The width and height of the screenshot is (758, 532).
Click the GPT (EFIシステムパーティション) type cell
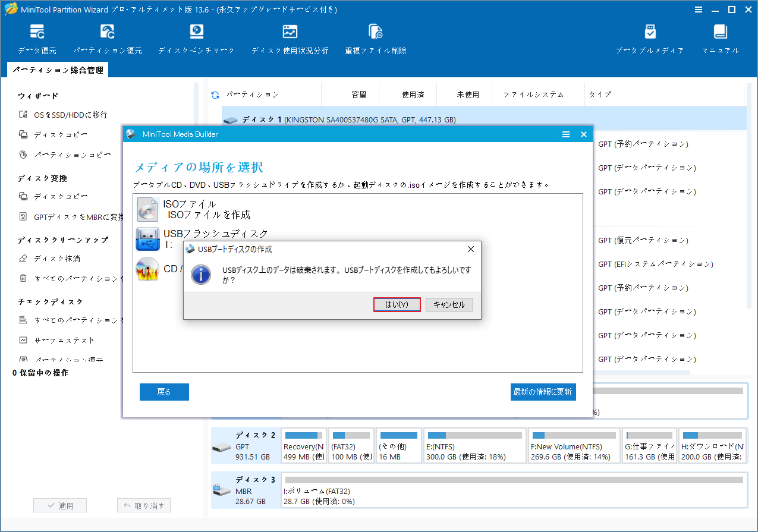pos(656,264)
